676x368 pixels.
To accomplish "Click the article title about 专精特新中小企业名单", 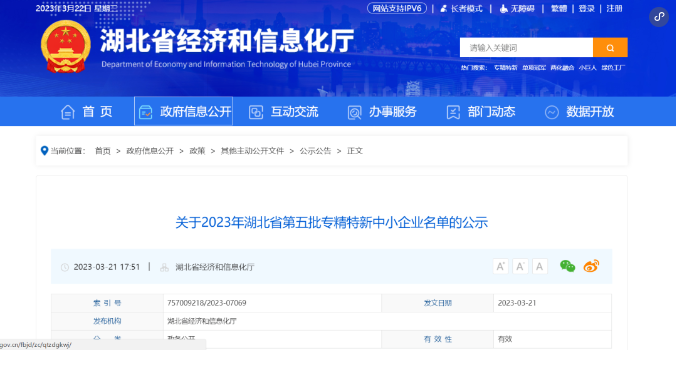I will click(x=332, y=222).
